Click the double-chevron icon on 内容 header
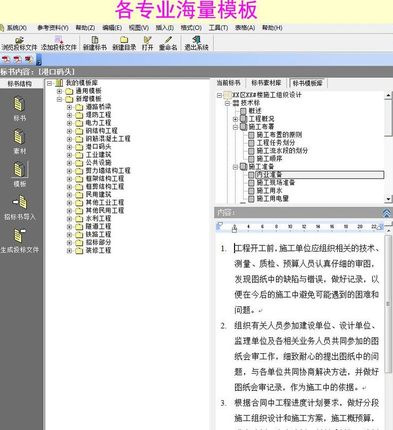The width and height of the screenshot is (393, 430). click(x=386, y=213)
